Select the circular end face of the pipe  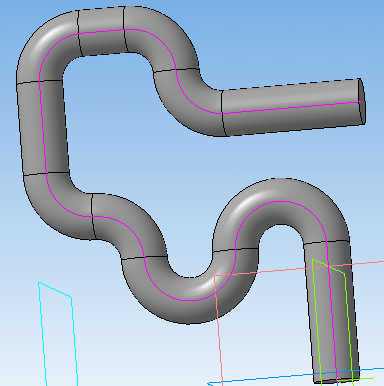[x=362, y=101]
